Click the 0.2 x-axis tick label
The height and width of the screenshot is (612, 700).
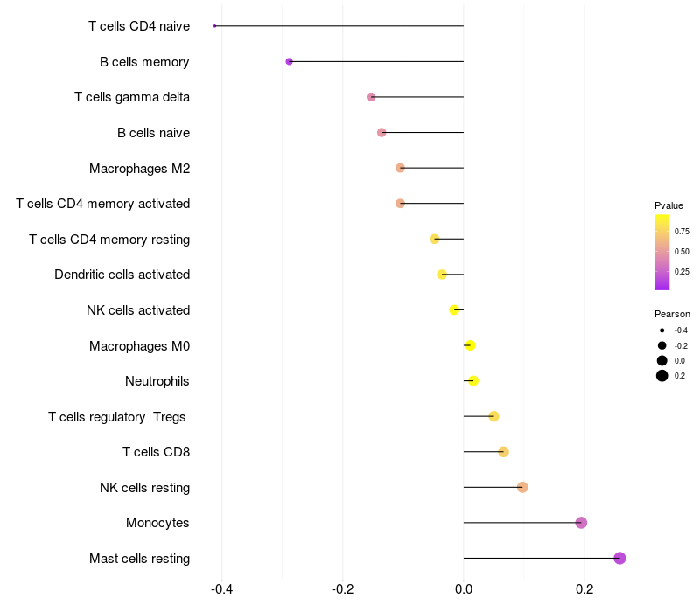tap(584, 589)
